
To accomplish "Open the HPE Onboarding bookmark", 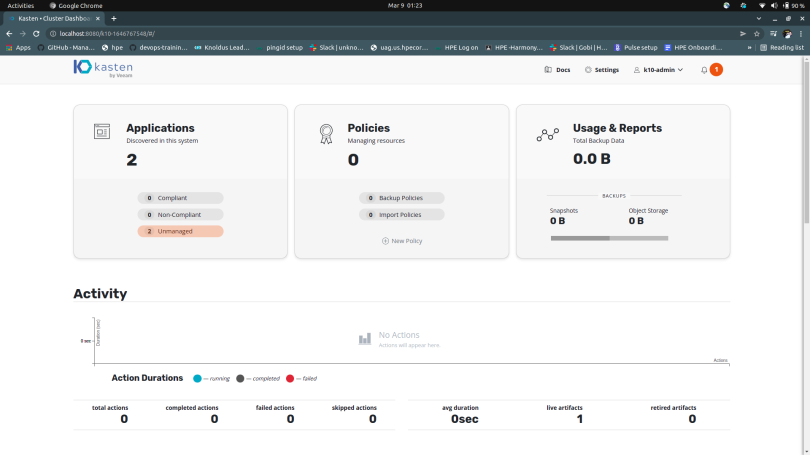I will (693, 48).
